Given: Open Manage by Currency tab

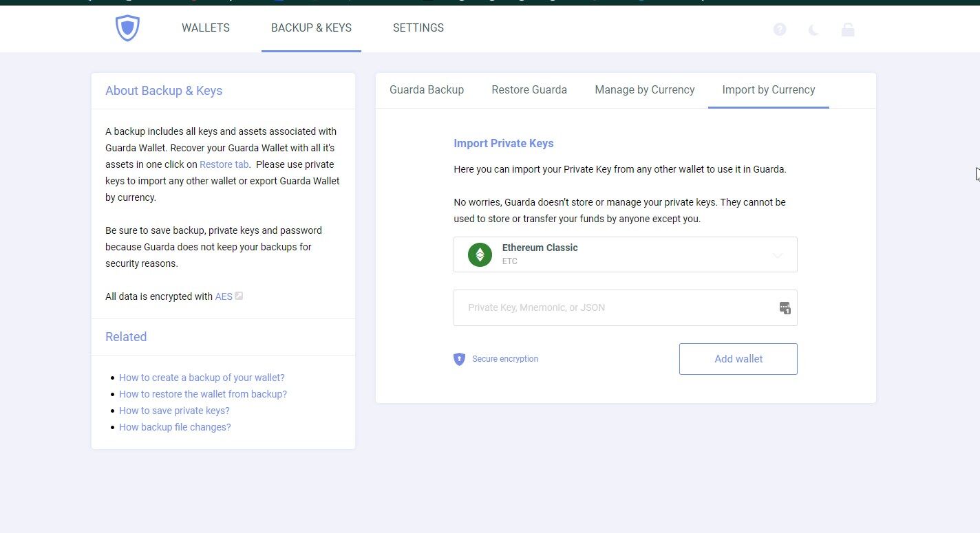Looking at the screenshot, I should click(x=645, y=90).
